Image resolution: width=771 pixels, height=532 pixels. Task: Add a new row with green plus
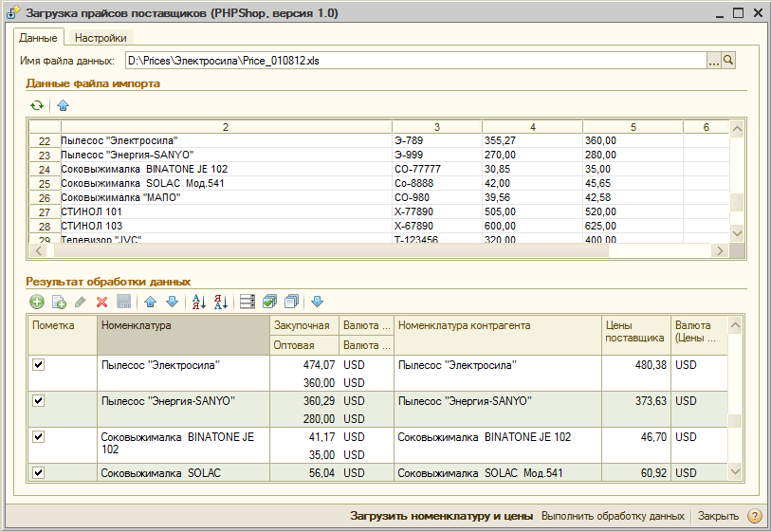pyautogui.click(x=37, y=302)
